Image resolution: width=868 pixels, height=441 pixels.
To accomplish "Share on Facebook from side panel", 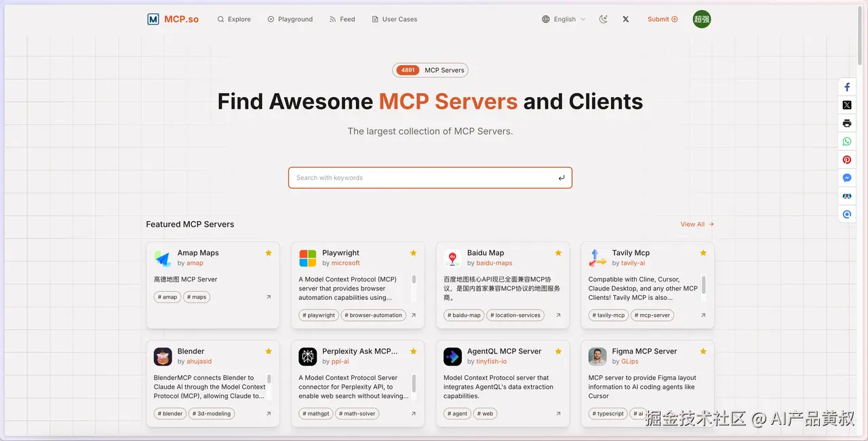I will [847, 87].
